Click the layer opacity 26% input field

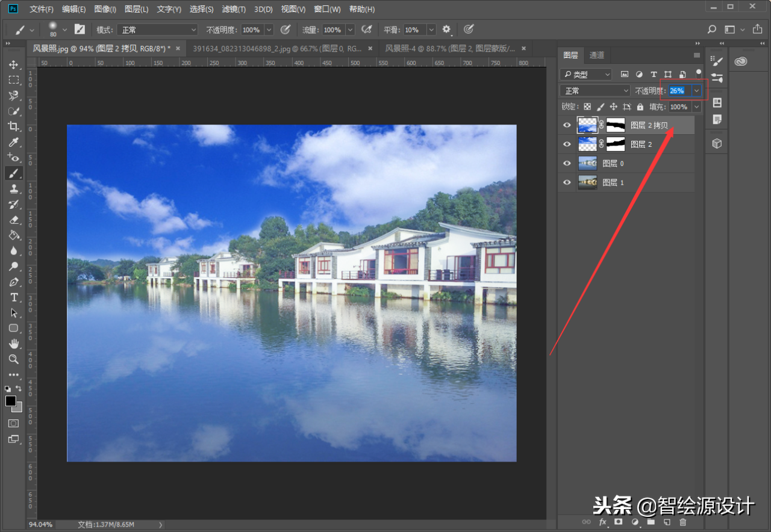tap(680, 91)
